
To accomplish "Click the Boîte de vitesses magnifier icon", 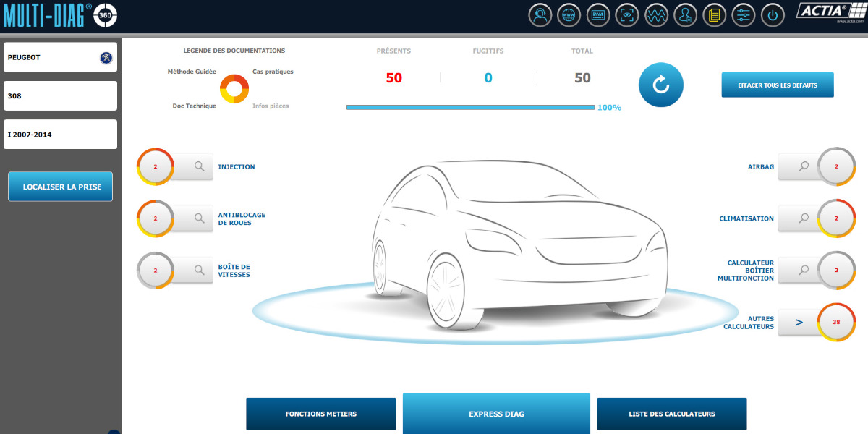I will 199,270.
